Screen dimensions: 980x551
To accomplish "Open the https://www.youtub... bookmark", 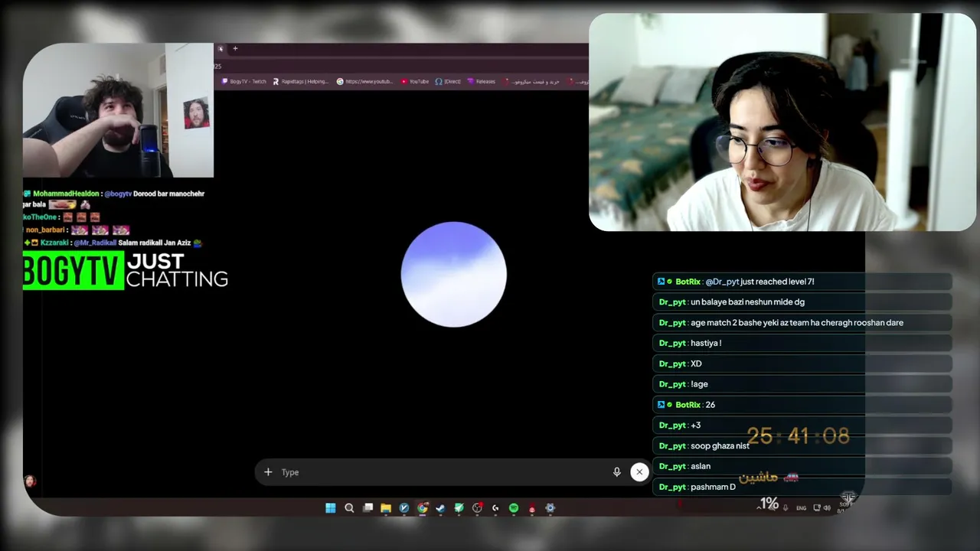I will click(x=364, y=81).
